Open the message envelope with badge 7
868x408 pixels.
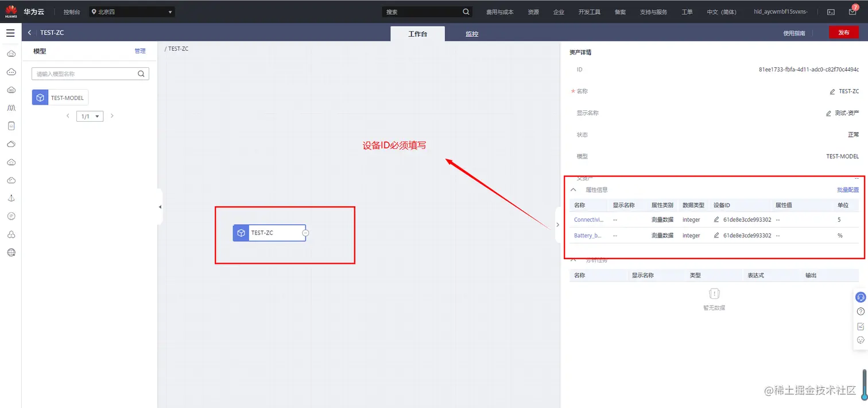[853, 11]
